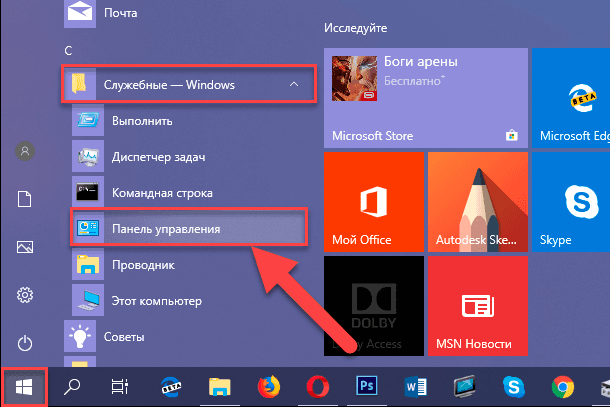Launch Opera from the taskbar

317,387
